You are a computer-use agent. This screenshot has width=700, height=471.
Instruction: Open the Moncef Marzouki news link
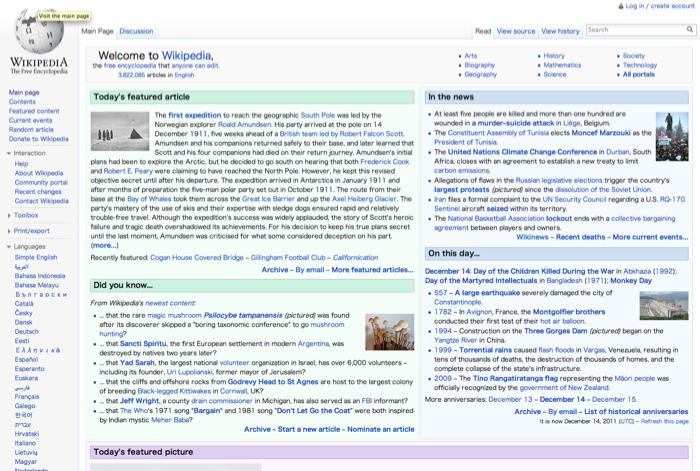click(601, 133)
